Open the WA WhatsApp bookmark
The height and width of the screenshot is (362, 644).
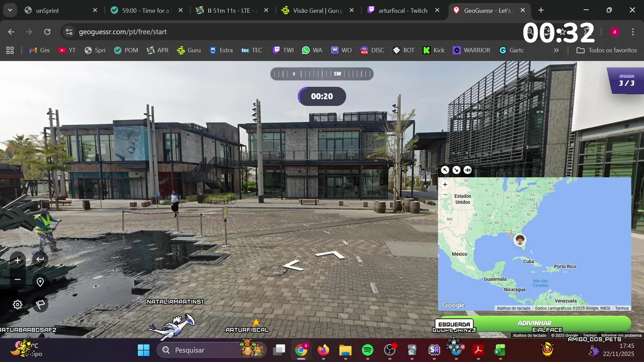(x=312, y=50)
